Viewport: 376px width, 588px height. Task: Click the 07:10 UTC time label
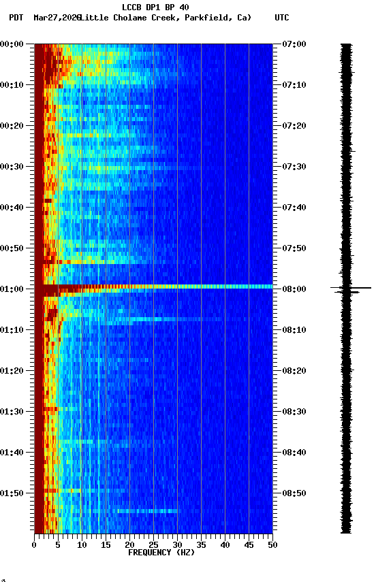294,85
